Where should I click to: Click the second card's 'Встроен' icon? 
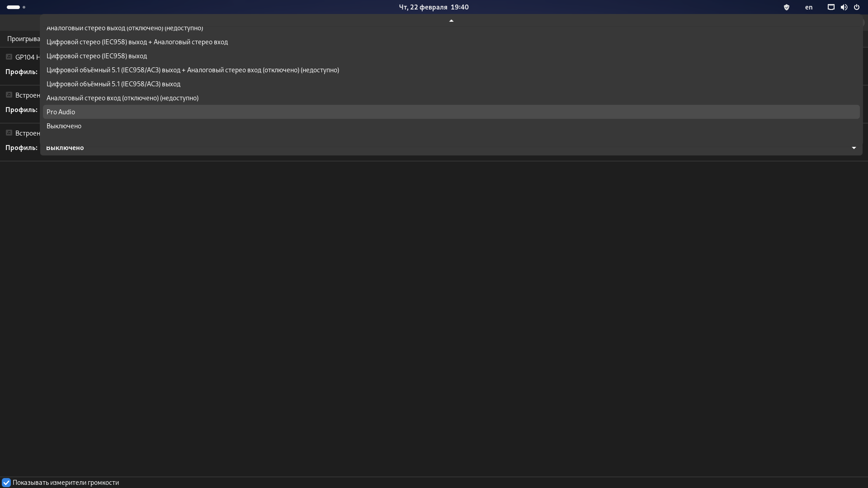(9, 94)
